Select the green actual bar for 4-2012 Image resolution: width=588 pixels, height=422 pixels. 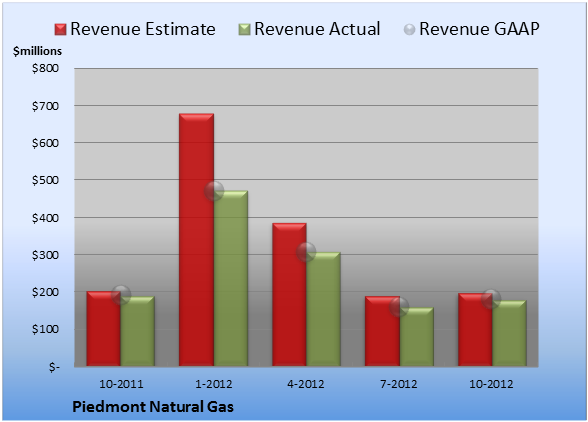tap(323, 309)
